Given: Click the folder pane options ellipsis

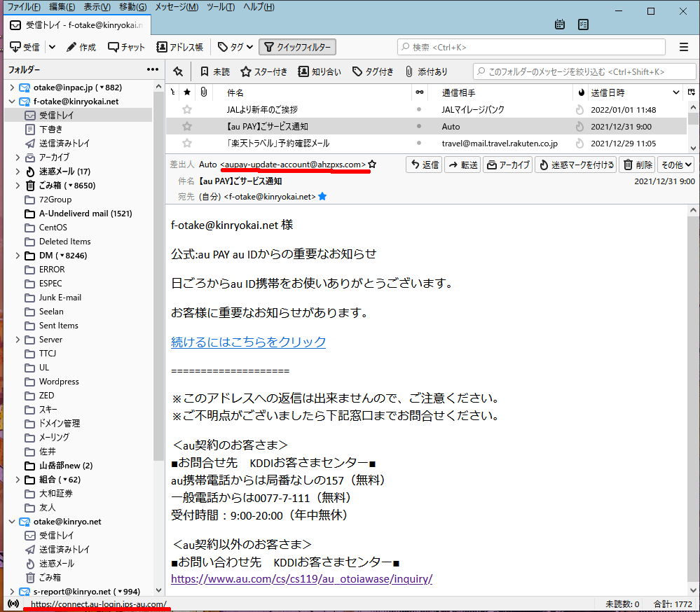Looking at the screenshot, I should click(x=153, y=69).
